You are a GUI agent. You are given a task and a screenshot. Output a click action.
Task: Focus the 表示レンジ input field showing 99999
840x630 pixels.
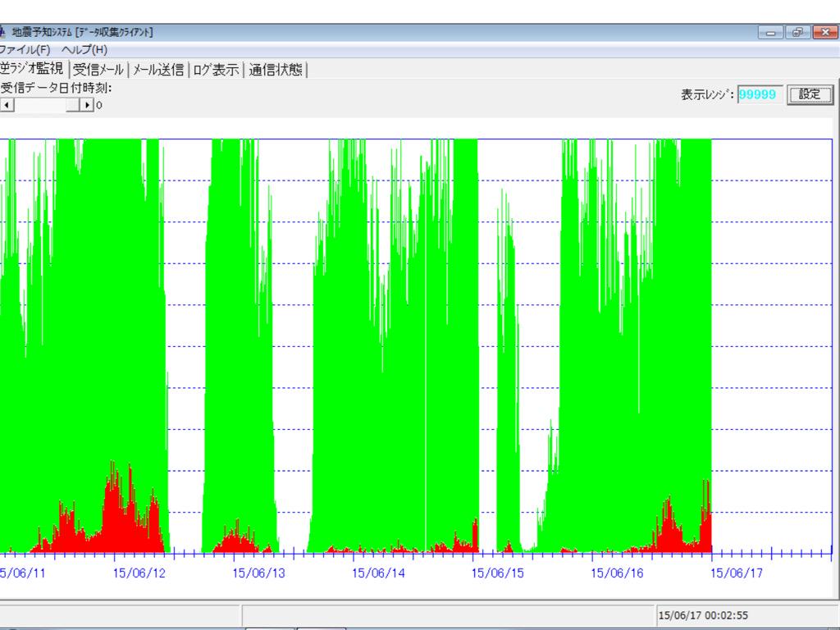coord(759,95)
